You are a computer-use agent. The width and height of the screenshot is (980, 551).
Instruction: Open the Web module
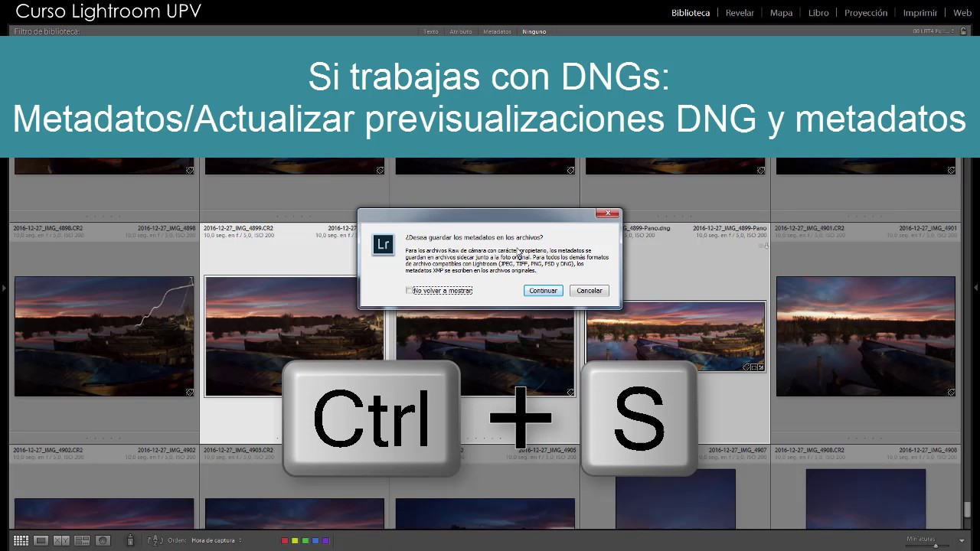coord(962,13)
